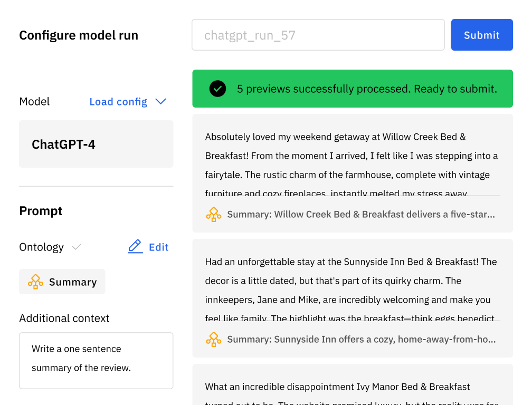The image size is (532, 405).
Task: Click the Edit ontology link
Action: tap(148, 247)
